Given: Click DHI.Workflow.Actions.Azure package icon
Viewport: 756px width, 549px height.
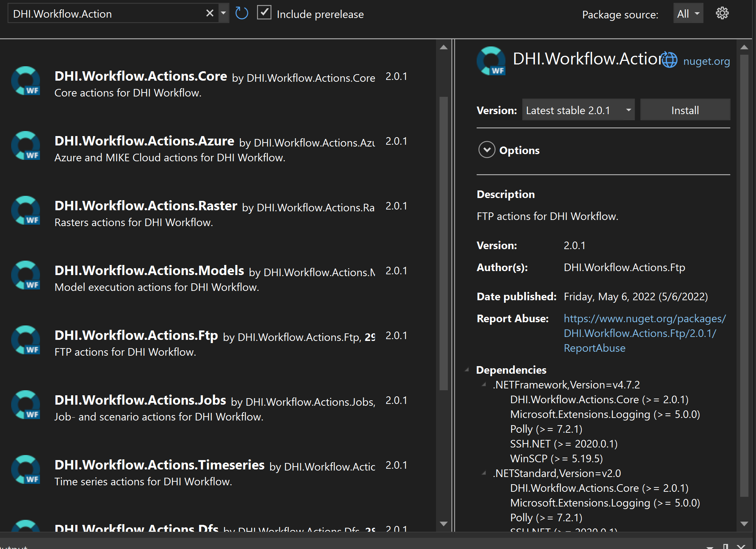Looking at the screenshot, I should click(x=26, y=146).
